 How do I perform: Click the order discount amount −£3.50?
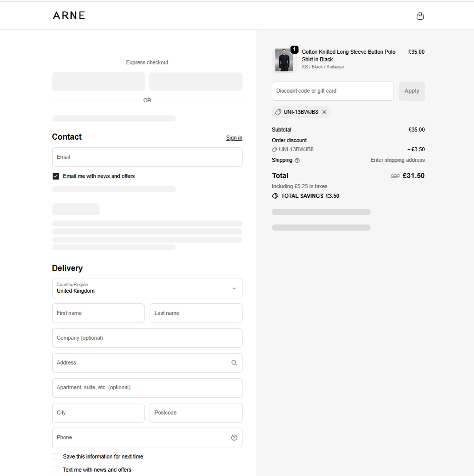[x=416, y=149]
